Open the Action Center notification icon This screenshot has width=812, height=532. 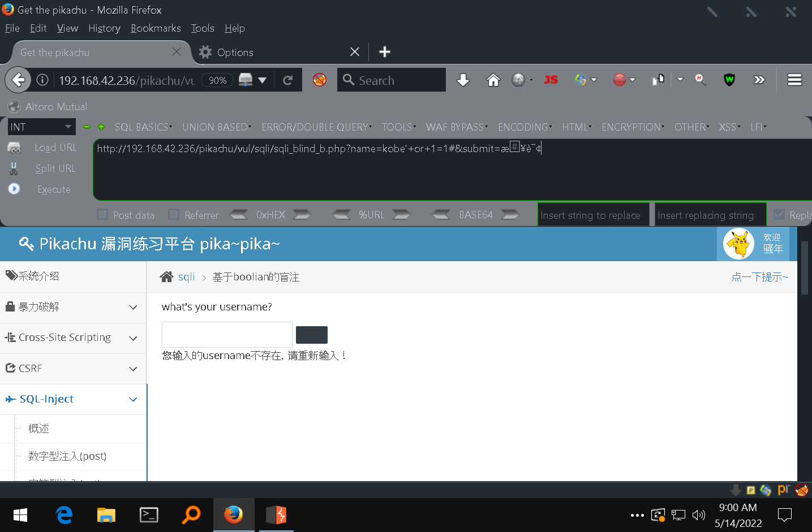(785, 515)
